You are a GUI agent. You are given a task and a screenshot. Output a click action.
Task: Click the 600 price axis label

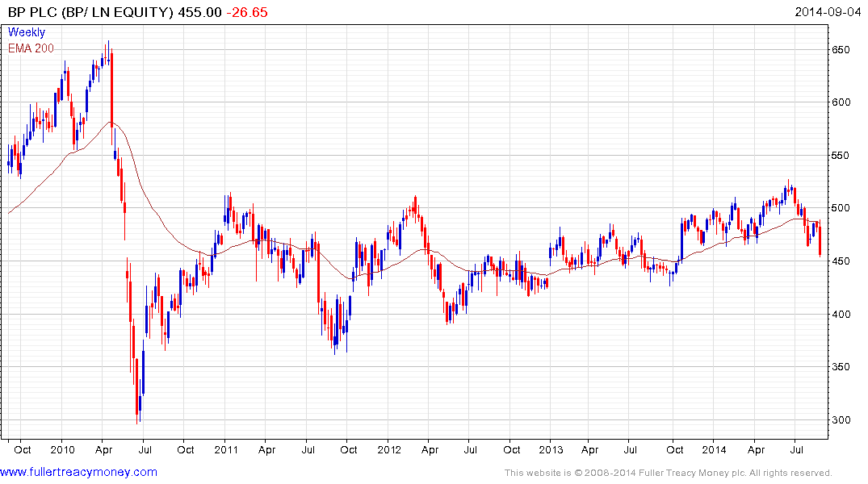point(841,102)
